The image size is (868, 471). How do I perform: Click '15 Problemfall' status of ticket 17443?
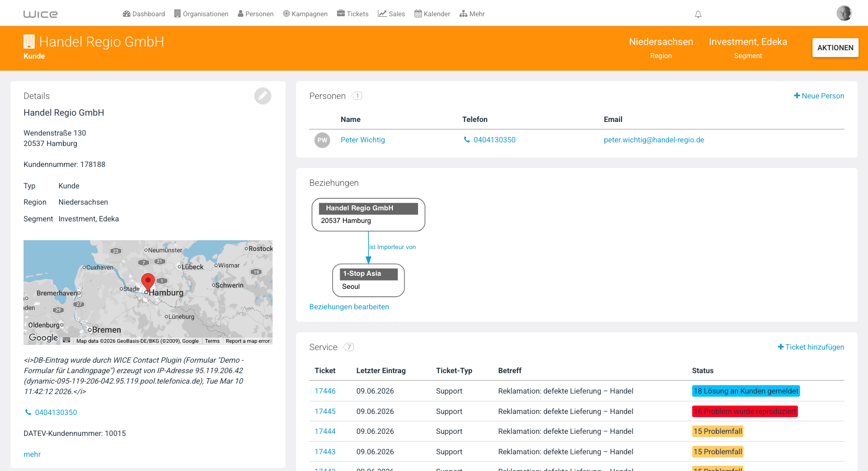point(718,452)
